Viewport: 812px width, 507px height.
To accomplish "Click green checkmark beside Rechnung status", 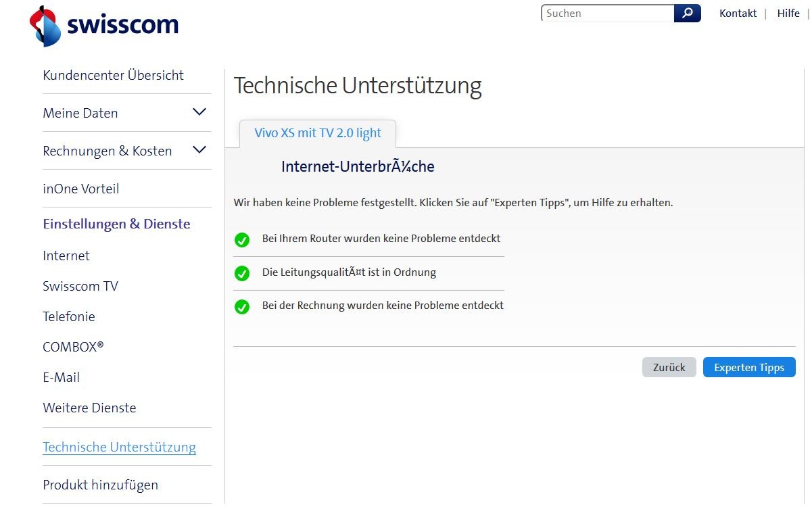I will 242,307.
